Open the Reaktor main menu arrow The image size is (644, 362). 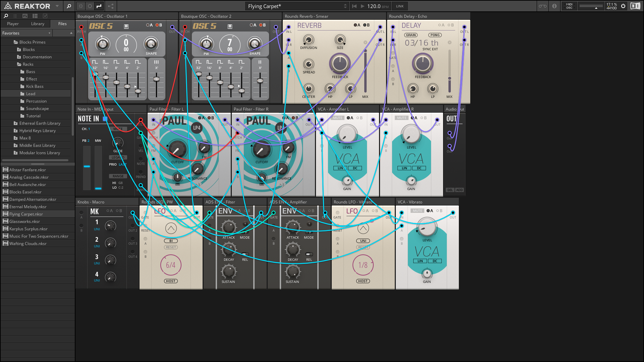pyautogui.click(x=57, y=6)
